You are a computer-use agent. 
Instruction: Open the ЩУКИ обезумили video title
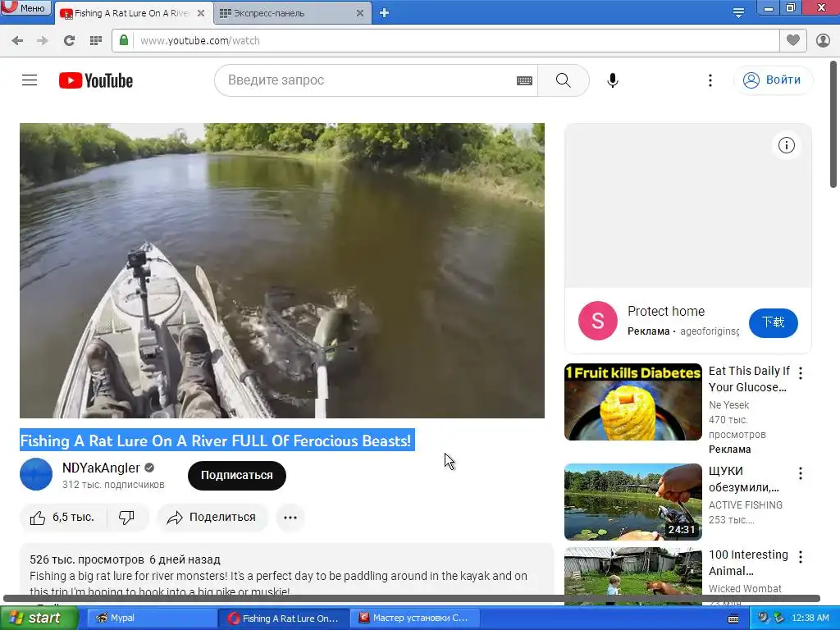743,479
